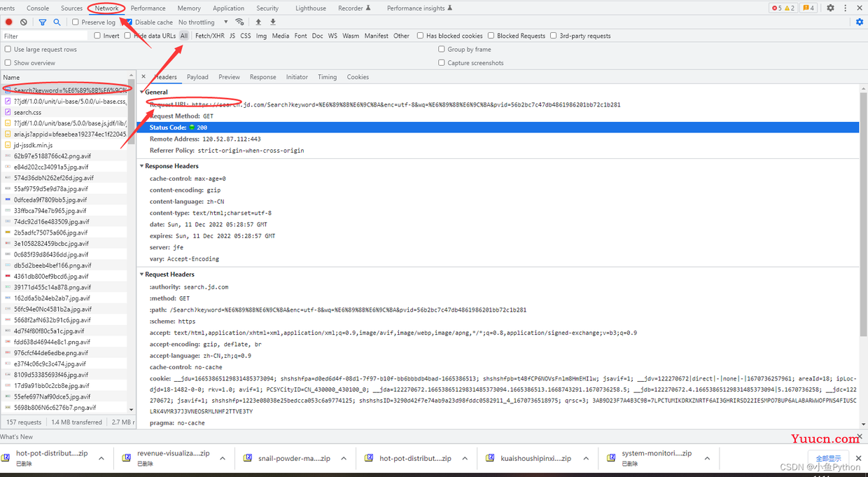This screenshot has width=868, height=477.
Task: Enable the Preserve log checkbox
Action: tap(76, 22)
